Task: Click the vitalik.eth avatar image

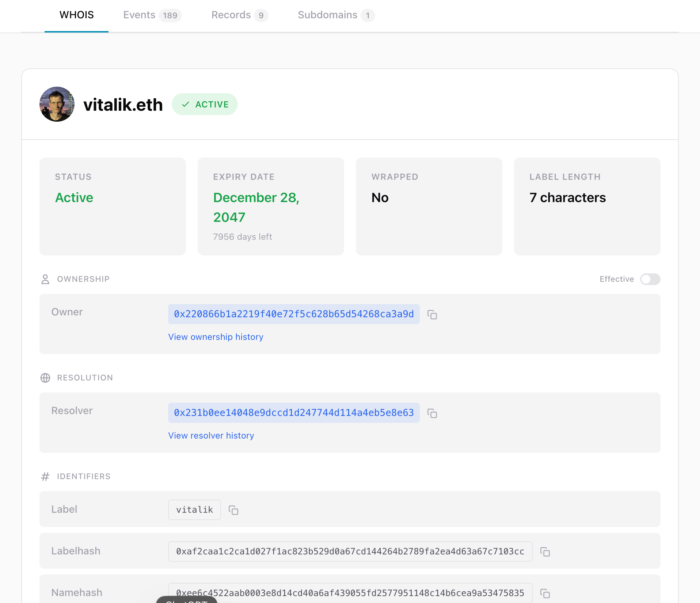Action: [57, 104]
